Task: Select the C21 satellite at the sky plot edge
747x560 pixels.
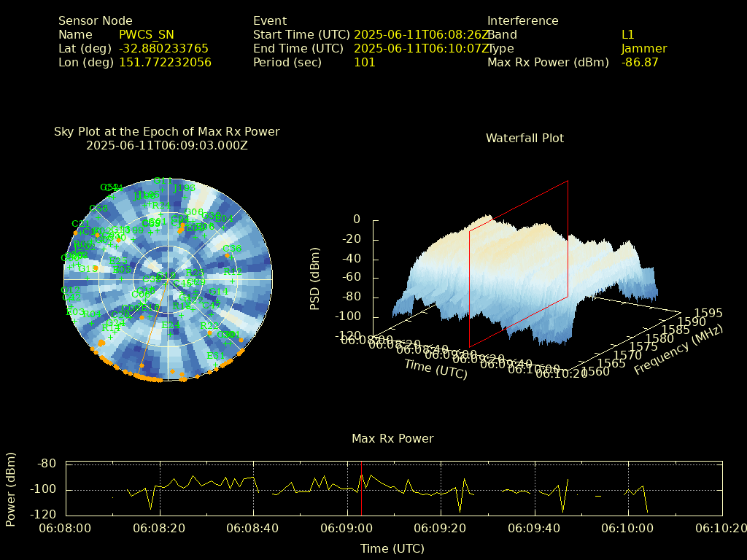Action: coord(80,224)
